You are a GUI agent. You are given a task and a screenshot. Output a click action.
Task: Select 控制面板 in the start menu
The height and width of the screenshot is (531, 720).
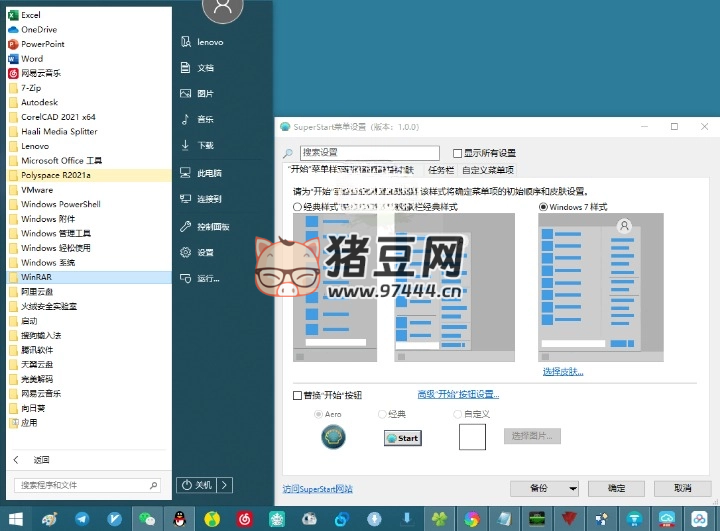[205, 226]
